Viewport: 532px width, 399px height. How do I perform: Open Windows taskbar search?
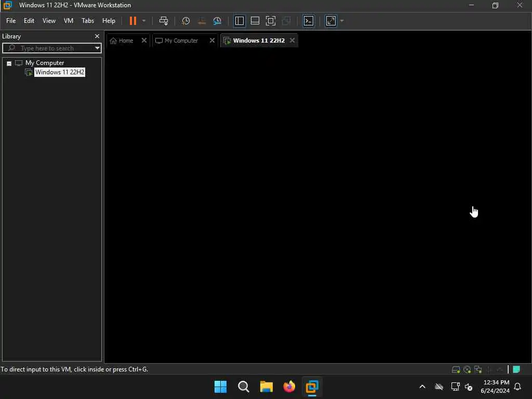point(243,387)
